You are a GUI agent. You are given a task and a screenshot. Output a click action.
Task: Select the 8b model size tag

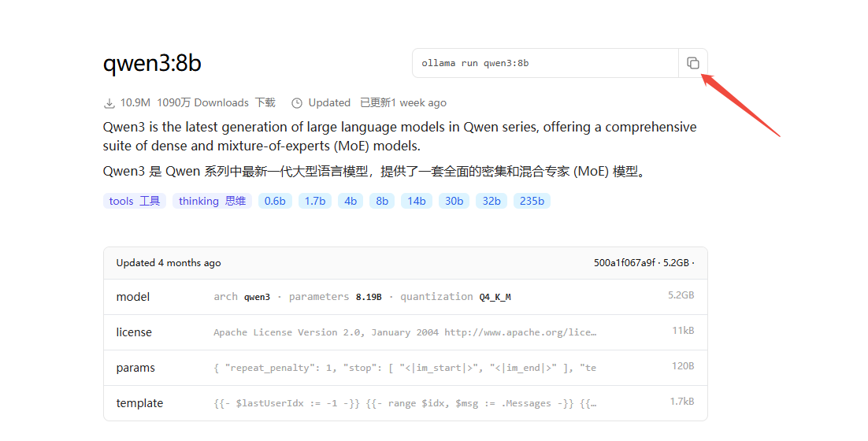coord(382,201)
